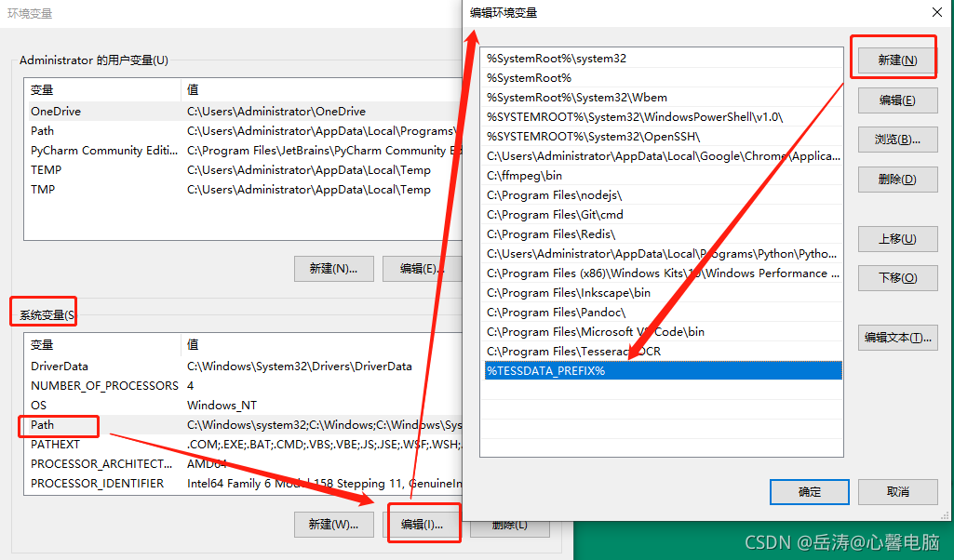Select DriverData system variable row
The height and width of the screenshot is (560, 954).
(243, 366)
